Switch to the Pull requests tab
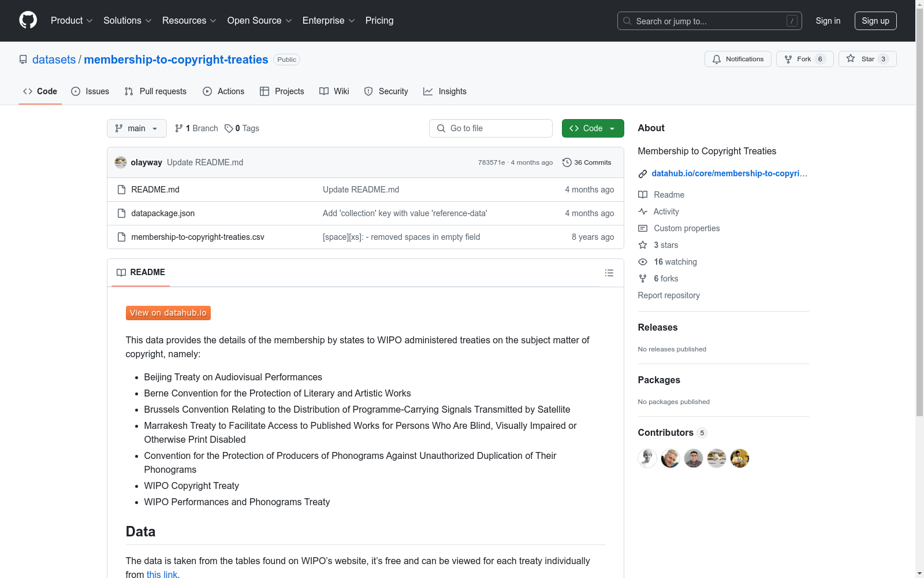 click(155, 91)
